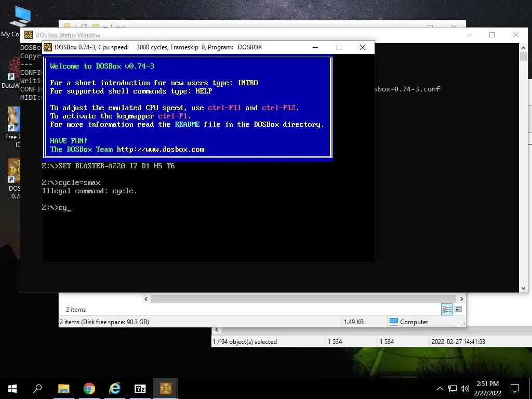Click ctrl-F12 text in welcome box
Viewport: 532px width, 399px height.
pyautogui.click(x=279, y=108)
